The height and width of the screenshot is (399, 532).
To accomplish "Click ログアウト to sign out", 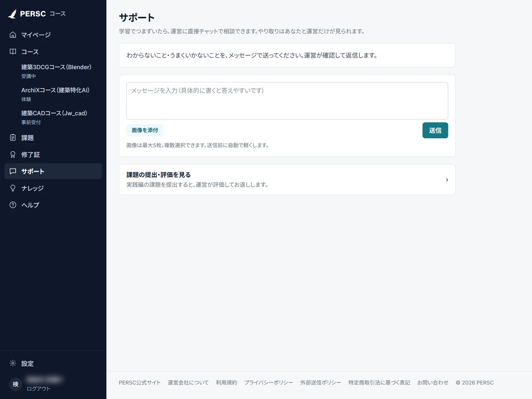I will [38, 389].
